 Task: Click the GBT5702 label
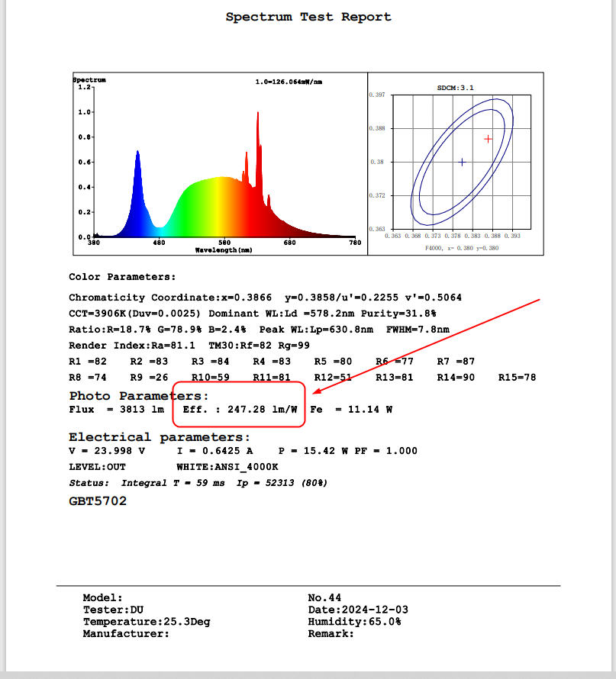point(98,501)
